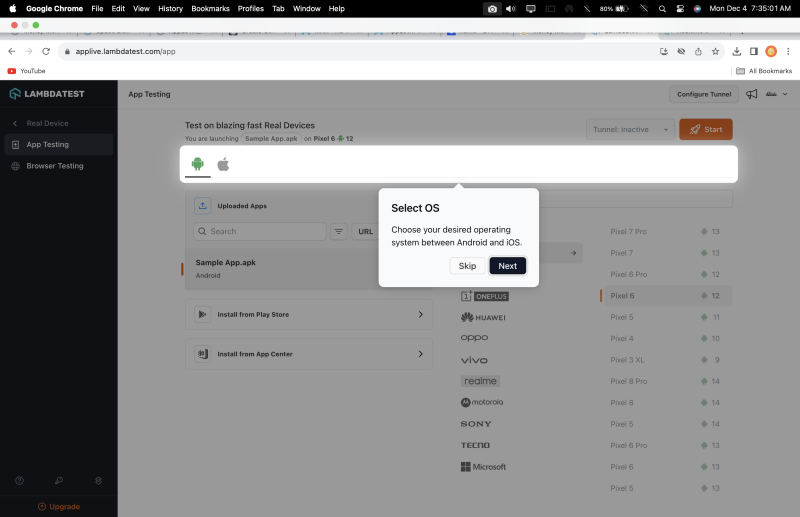
Task: Reload the page in Chrome
Action: (x=46, y=52)
